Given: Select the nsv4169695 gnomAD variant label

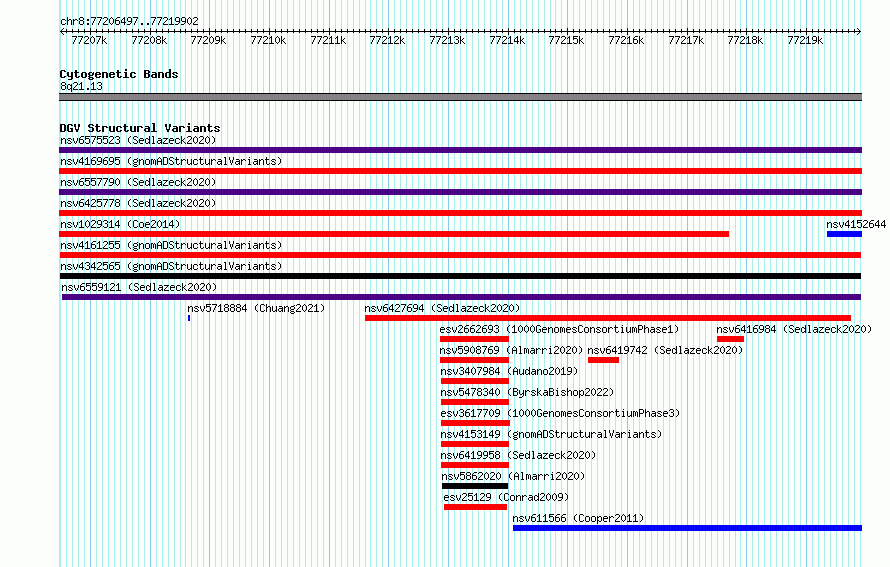Looking at the screenshot, I should [x=171, y=161].
